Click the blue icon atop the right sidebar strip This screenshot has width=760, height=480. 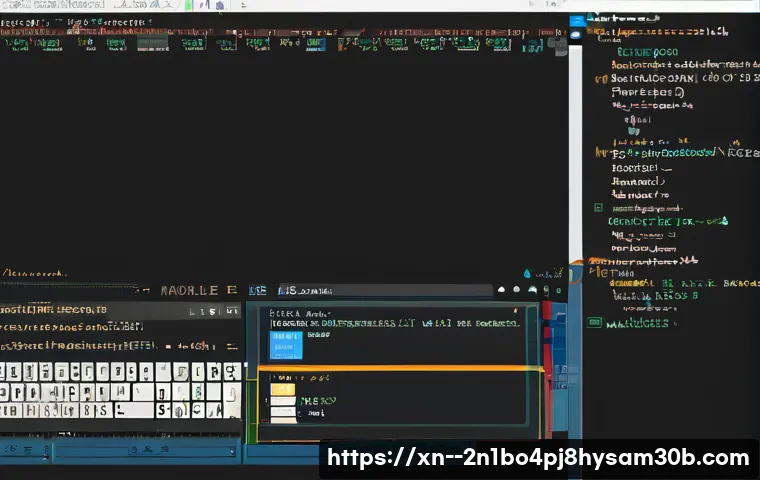tap(577, 21)
